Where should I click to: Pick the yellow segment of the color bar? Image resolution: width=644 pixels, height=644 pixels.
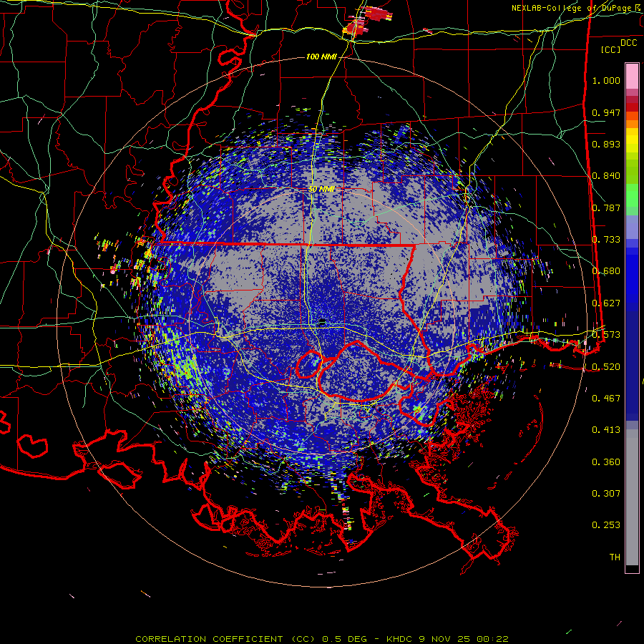pos(632,141)
